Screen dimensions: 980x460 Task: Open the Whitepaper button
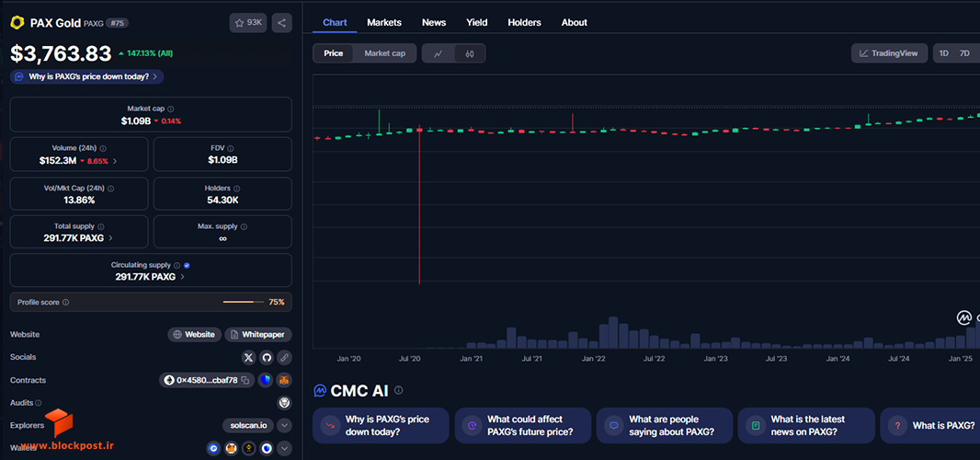coord(258,335)
